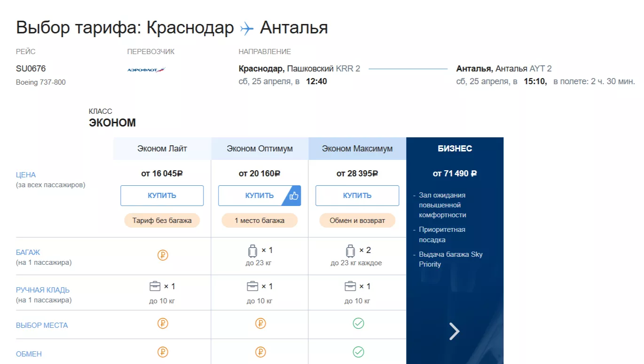Open the БИЗНЕС class panel header
644x364 pixels.
point(455,149)
